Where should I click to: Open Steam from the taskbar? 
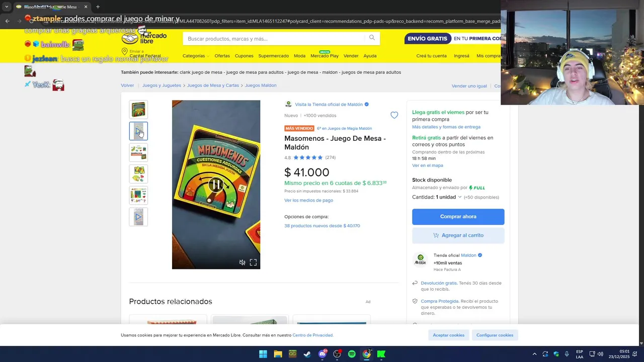307,354
